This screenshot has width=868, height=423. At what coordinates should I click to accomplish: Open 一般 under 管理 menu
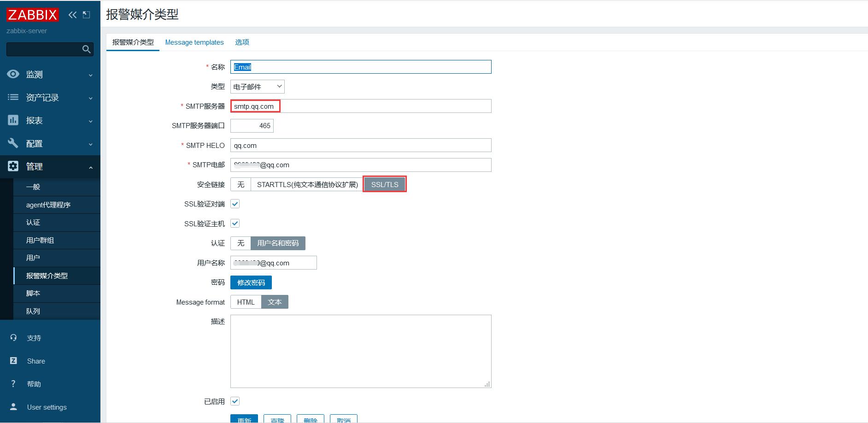click(x=57, y=187)
